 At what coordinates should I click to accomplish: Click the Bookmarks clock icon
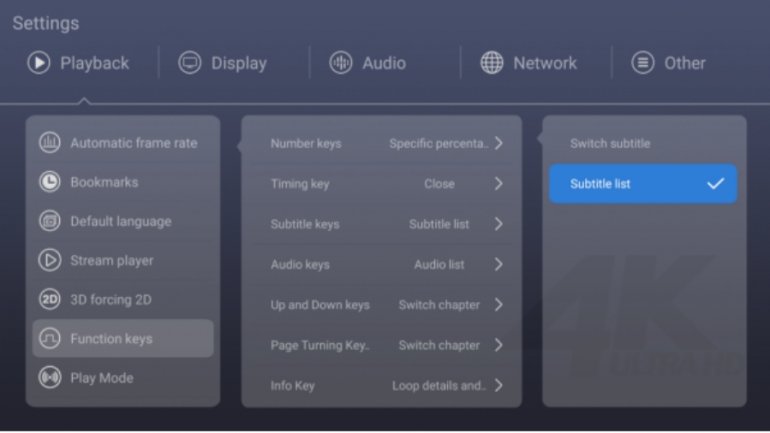(x=49, y=182)
